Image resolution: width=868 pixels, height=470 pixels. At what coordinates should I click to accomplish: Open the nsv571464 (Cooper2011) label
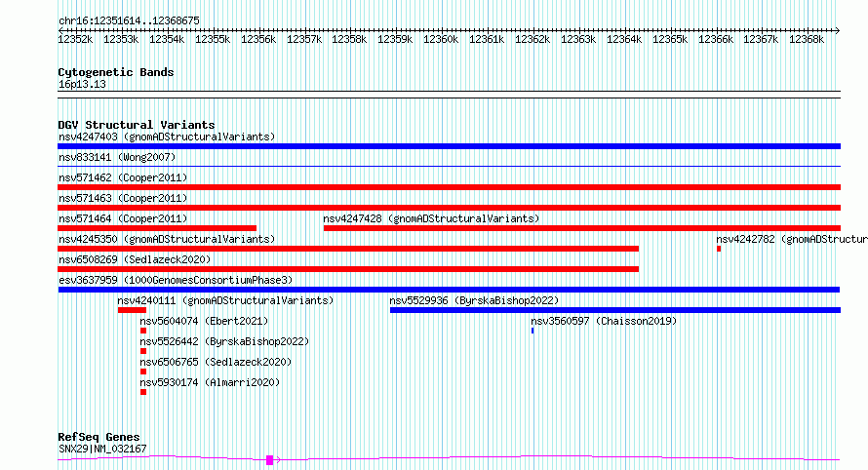click(x=123, y=218)
